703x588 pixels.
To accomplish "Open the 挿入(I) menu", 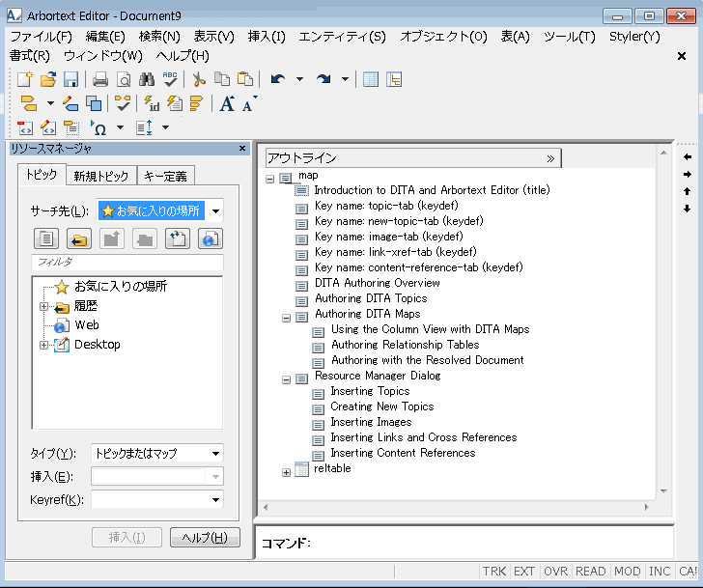I will 267,37.
